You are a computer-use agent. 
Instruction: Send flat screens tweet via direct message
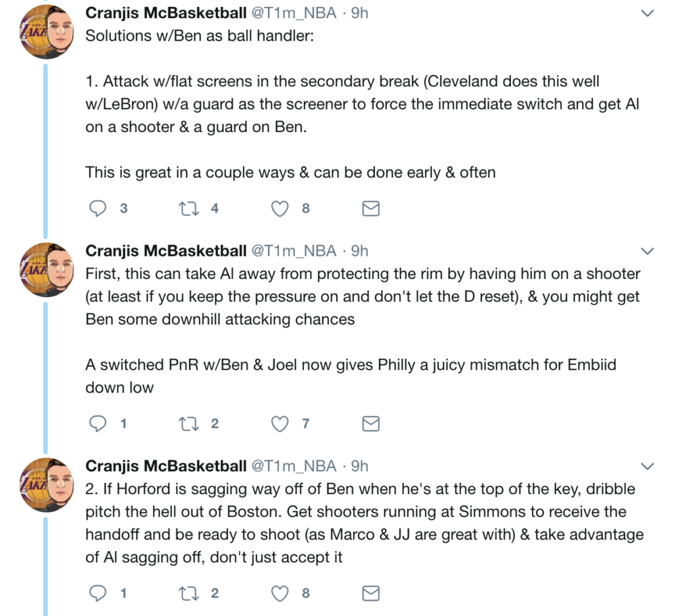(x=371, y=208)
